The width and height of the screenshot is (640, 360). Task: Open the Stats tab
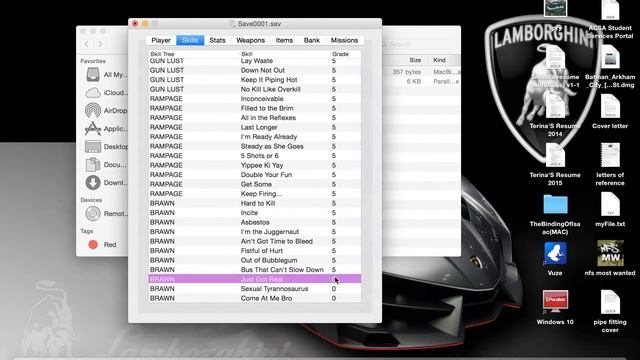tap(217, 40)
